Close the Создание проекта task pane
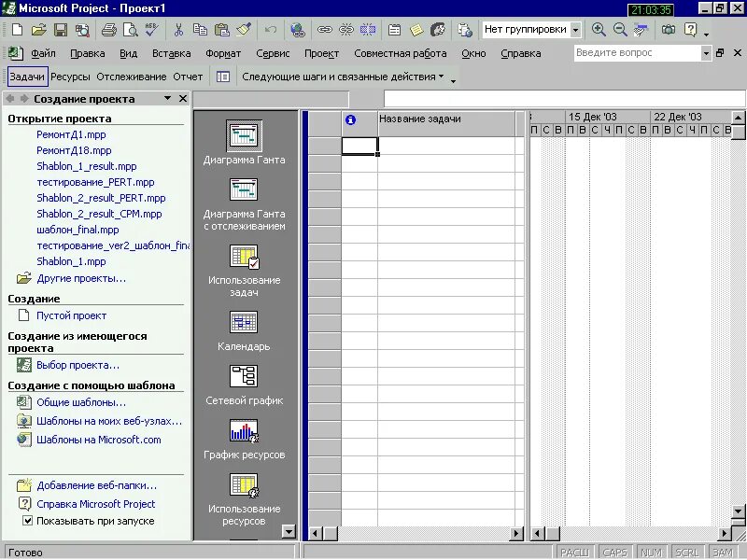 pos(183,98)
